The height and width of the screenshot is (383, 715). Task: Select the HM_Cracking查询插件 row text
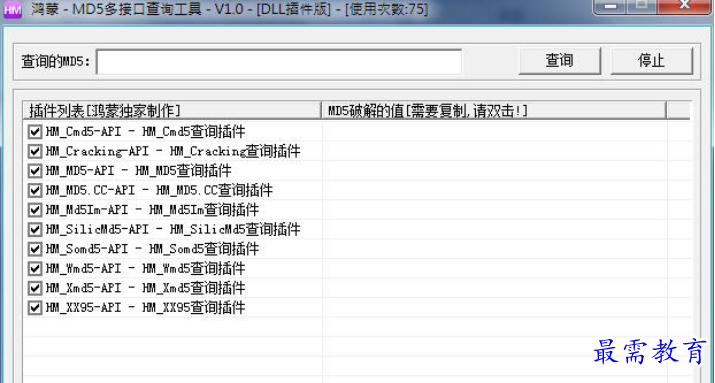[173, 151]
